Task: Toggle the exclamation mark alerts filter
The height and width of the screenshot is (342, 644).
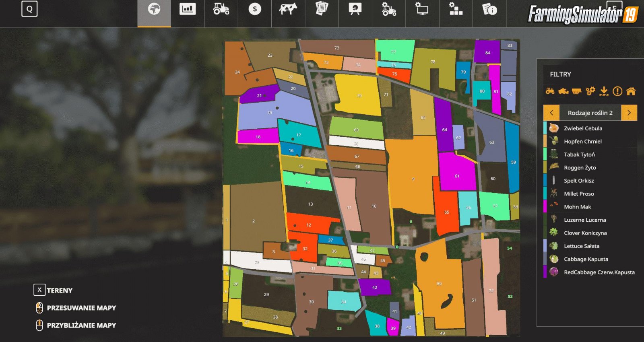Action: point(617,91)
